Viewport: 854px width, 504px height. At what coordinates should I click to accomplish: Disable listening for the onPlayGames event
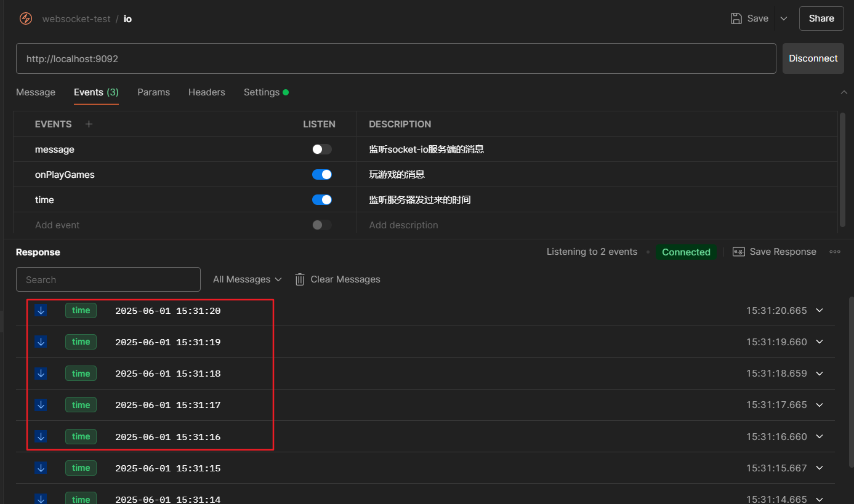(x=322, y=174)
